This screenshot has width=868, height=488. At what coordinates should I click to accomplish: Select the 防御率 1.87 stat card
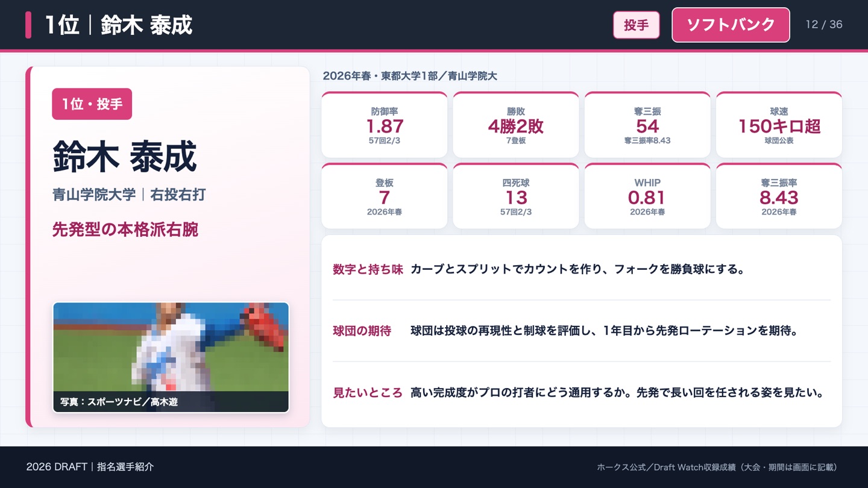click(385, 125)
